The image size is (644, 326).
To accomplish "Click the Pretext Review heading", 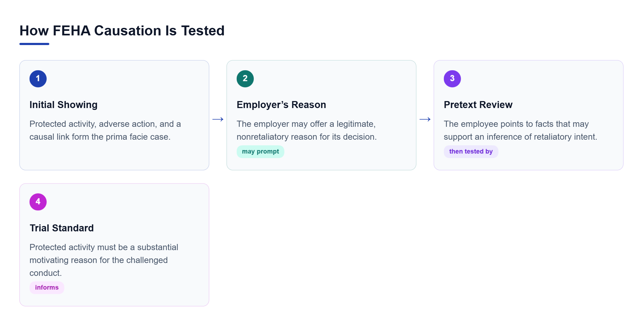I will [x=478, y=105].
